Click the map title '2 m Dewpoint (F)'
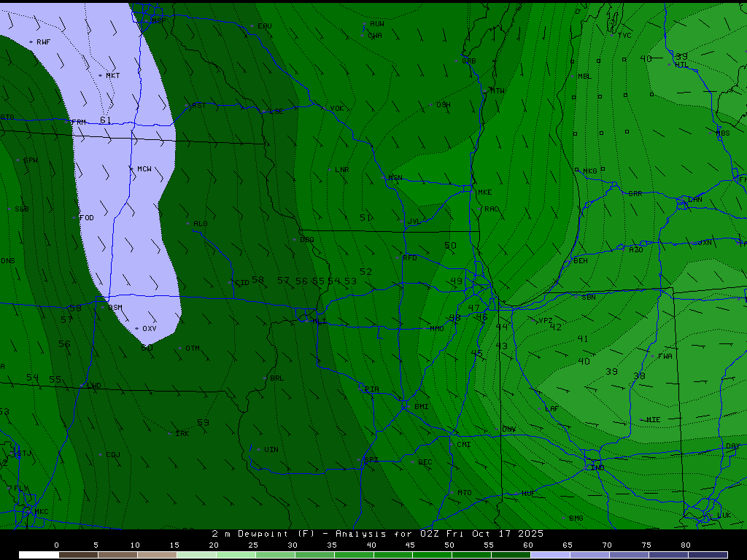Screen dimensions: 747x560 pyautogui.click(x=263, y=534)
